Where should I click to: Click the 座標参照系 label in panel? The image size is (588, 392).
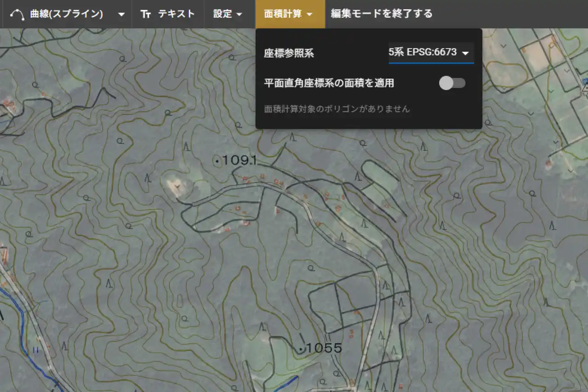click(289, 53)
